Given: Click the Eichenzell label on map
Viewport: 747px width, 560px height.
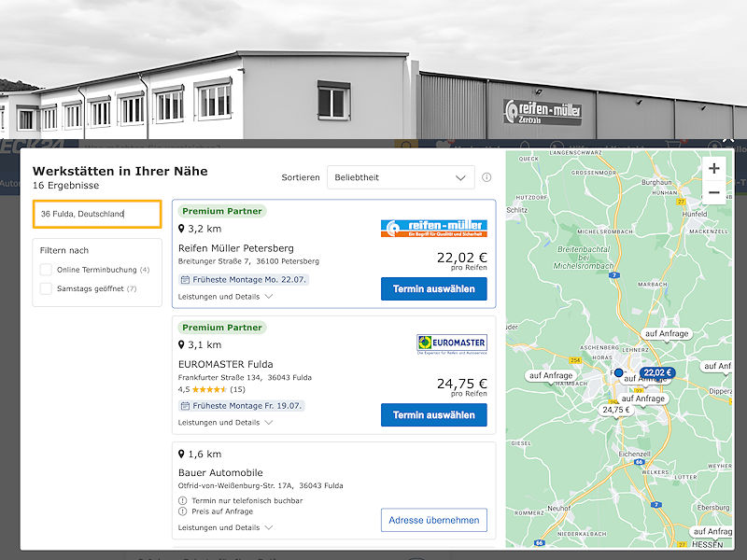Looking at the screenshot, I should 634,454.
